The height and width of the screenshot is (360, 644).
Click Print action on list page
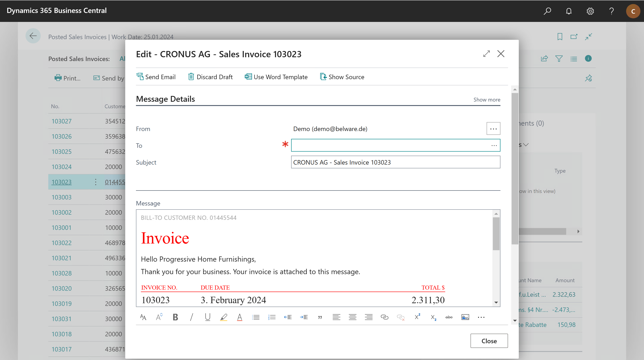point(67,78)
